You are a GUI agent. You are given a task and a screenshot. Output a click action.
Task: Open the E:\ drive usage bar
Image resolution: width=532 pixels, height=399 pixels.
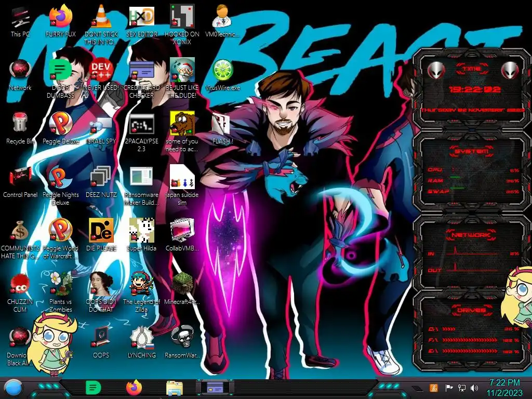(474, 352)
